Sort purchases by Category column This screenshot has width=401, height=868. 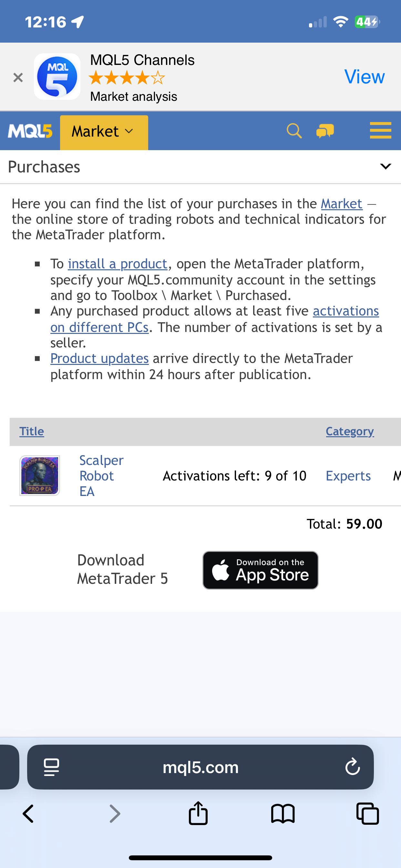(349, 431)
